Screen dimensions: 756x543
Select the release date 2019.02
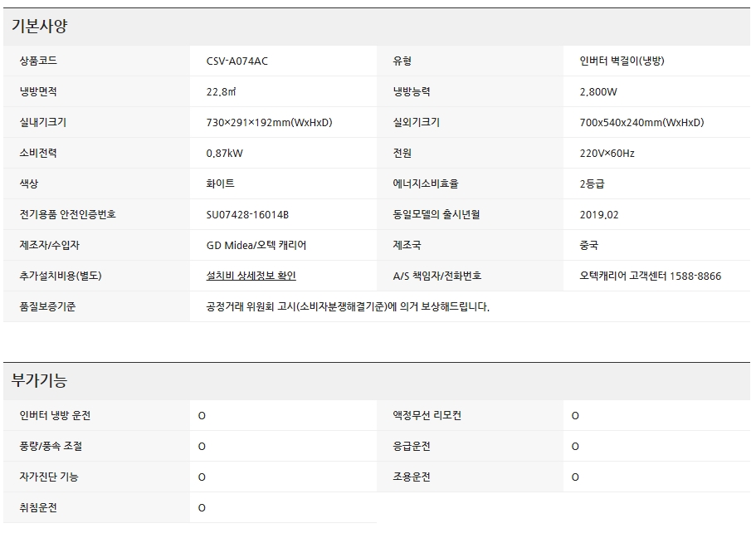tap(599, 215)
